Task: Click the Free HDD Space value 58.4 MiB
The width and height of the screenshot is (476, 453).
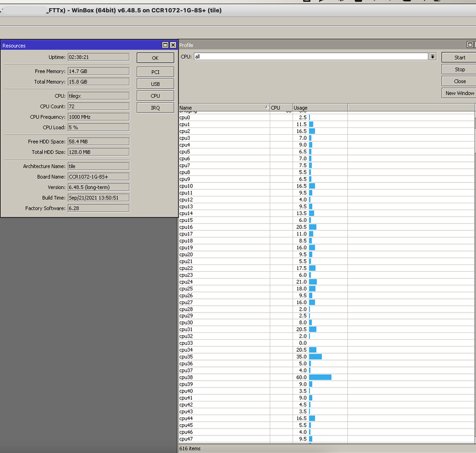Action: click(x=99, y=142)
